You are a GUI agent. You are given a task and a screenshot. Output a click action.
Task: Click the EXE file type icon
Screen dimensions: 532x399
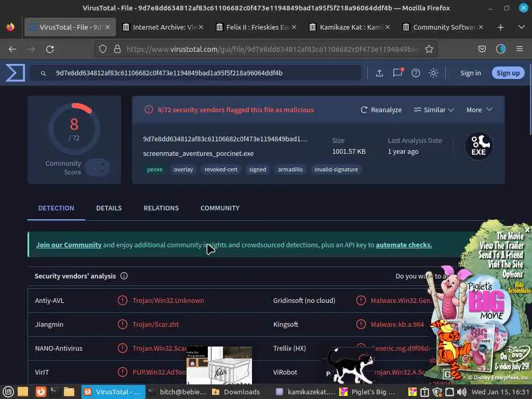tap(478, 146)
